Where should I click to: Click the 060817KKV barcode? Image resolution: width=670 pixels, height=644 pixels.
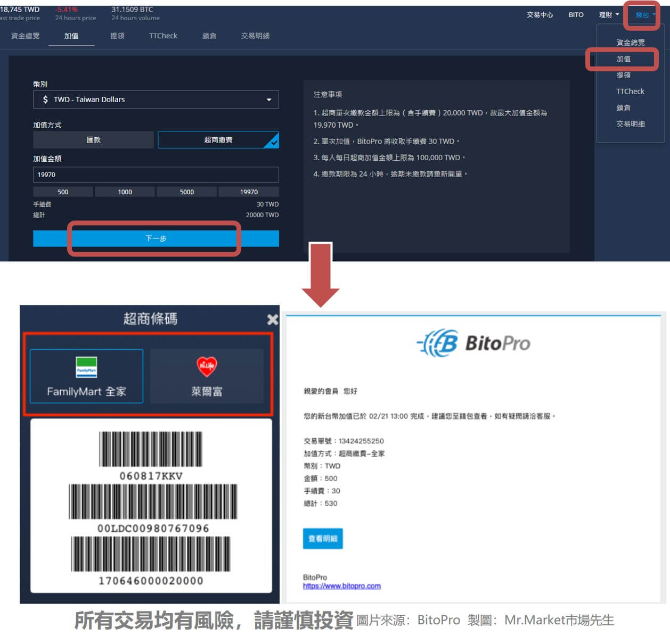click(151, 449)
